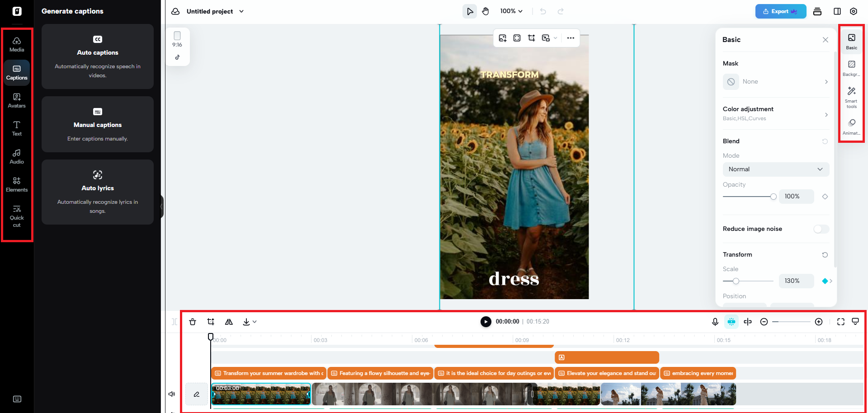Select the Quick cut tool
868x413 pixels.
click(x=17, y=217)
